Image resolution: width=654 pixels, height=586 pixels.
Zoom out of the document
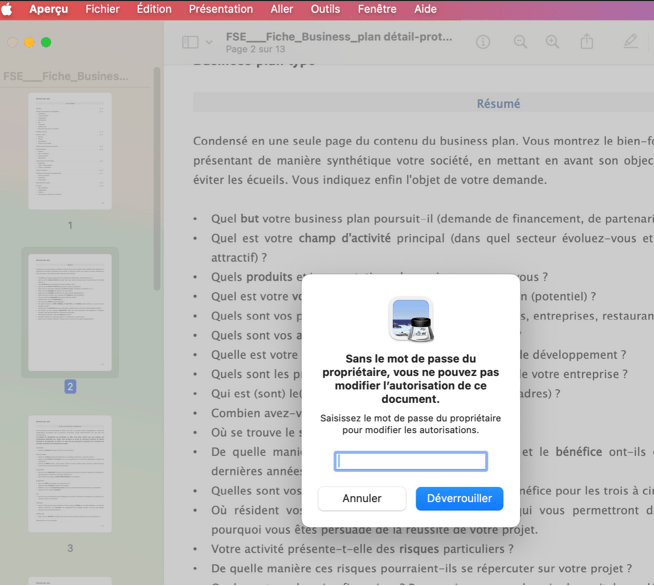pyautogui.click(x=520, y=42)
